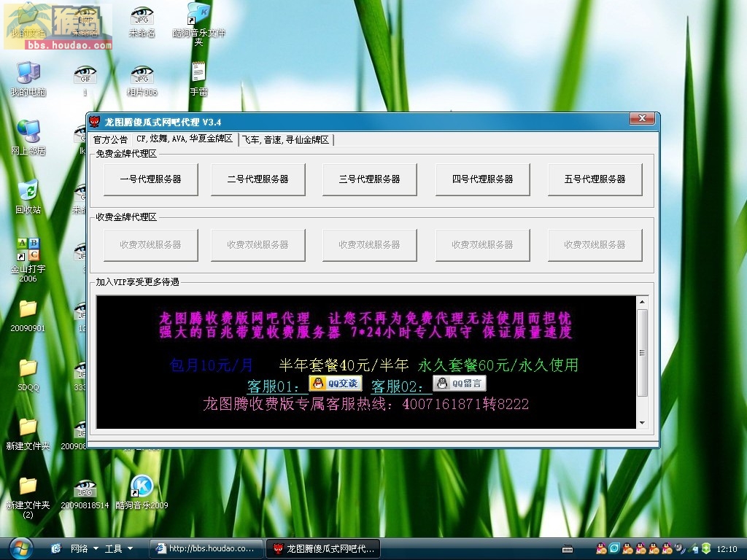Click the 包月10元/月 price text
This screenshot has height=560, width=747.
[x=211, y=365]
